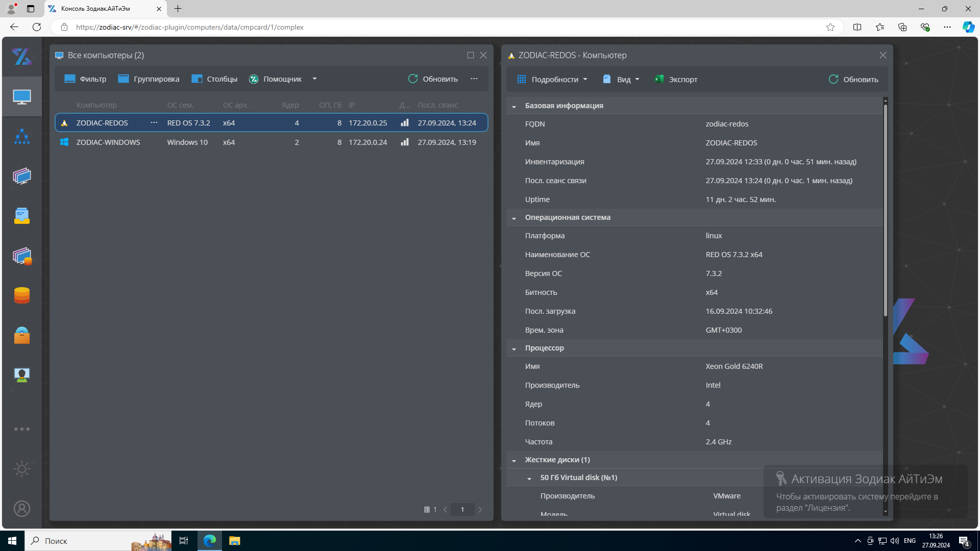
Task: Select the ZODIAC-REDOS computer row
Action: [271, 123]
